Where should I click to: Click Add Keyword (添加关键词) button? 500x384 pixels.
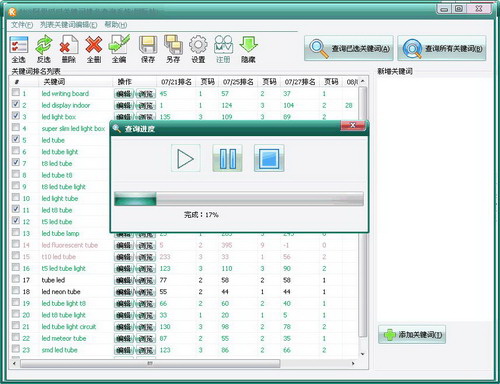click(412, 334)
